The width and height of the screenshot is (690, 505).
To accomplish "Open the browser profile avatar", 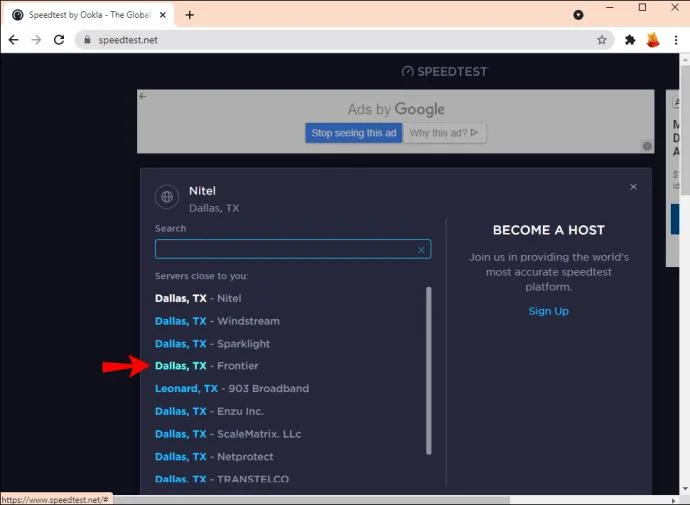I will pyautogui.click(x=653, y=40).
